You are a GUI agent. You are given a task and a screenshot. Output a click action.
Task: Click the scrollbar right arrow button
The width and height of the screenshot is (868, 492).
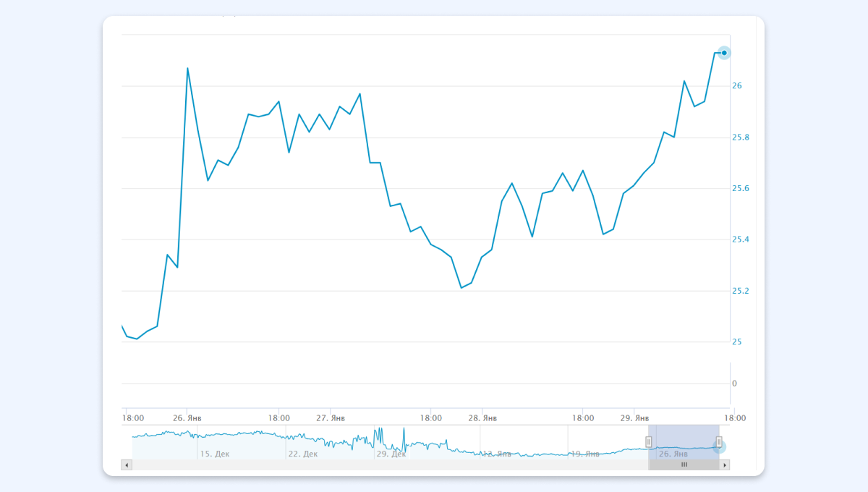pos(725,465)
